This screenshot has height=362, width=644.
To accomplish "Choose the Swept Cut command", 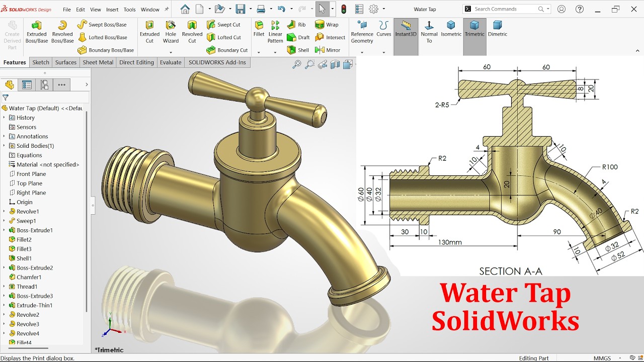I will (223, 25).
